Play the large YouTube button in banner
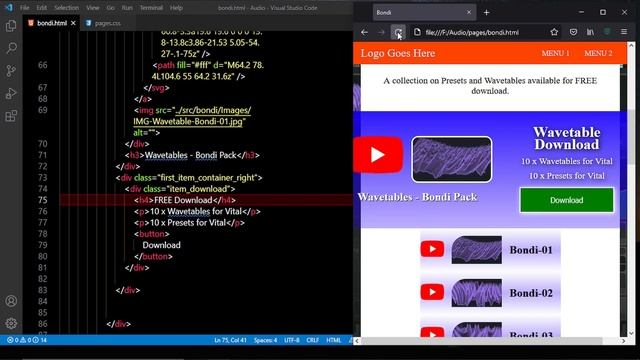This screenshot has height=360, width=640. [x=378, y=155]
